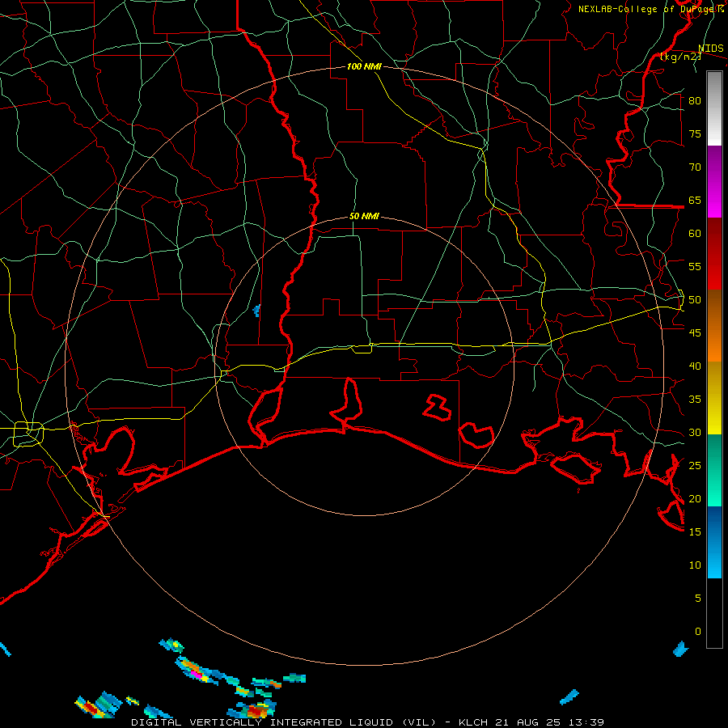Click the Digital Vertically Integrated Liquid caption
The width and height of the screenshot is (728, 728).
point(368,722)
